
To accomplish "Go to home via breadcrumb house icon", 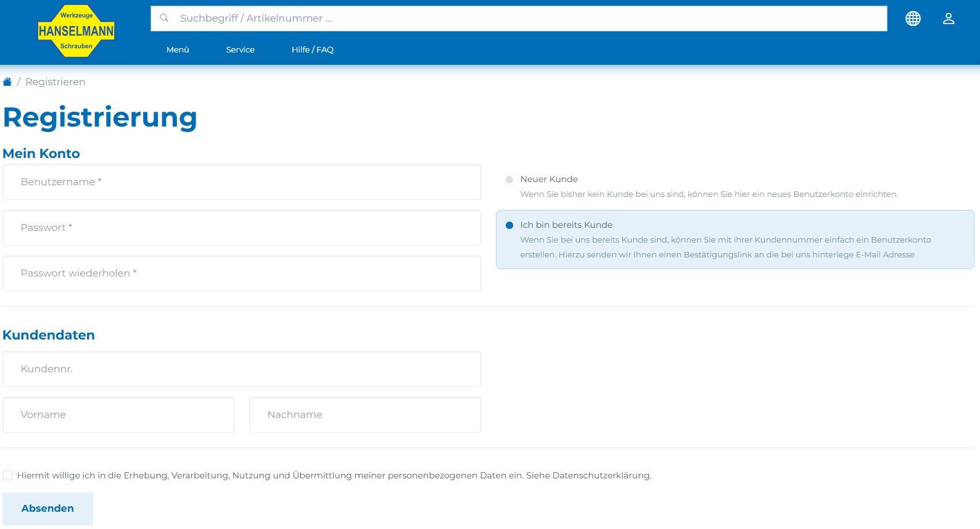I will [7, 81].
